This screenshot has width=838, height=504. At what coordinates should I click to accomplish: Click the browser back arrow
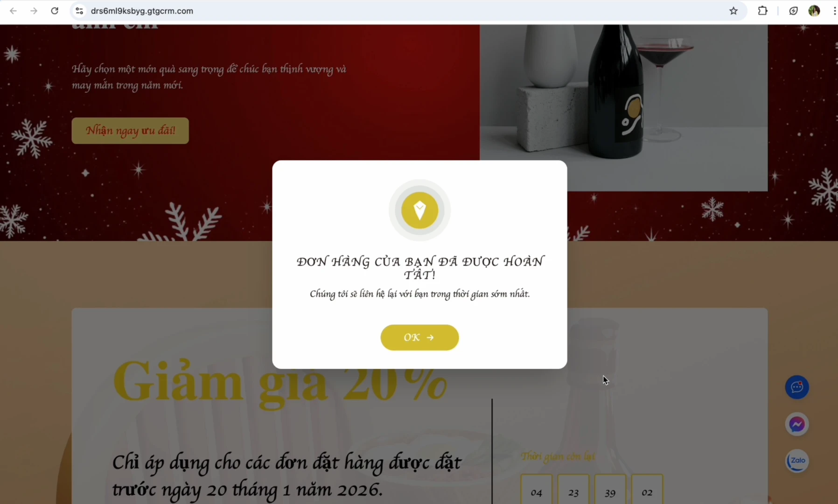tap(13, 11)
